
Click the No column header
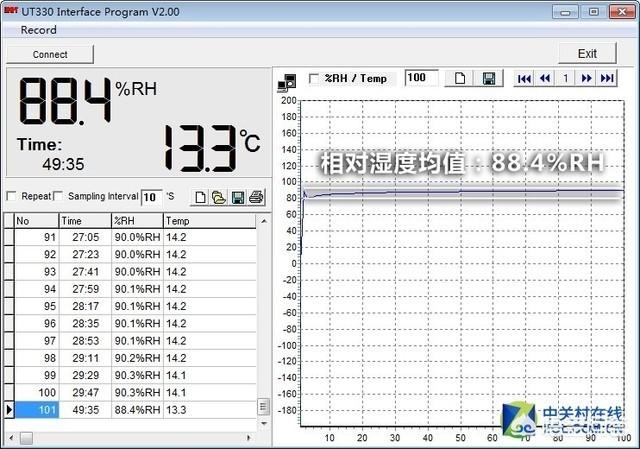pyautogui.click(x=36, y=221)
